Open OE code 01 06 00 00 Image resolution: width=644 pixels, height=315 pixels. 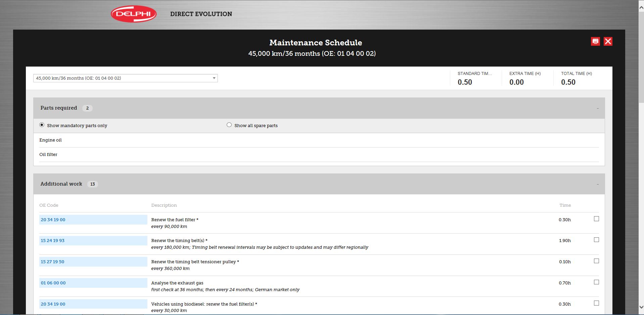[x=53, y=283]
